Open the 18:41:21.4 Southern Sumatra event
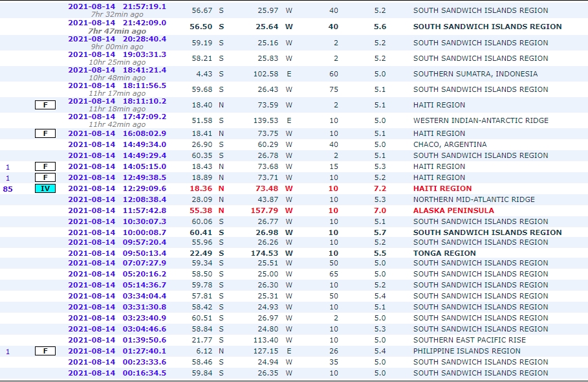 pos(116,70)
